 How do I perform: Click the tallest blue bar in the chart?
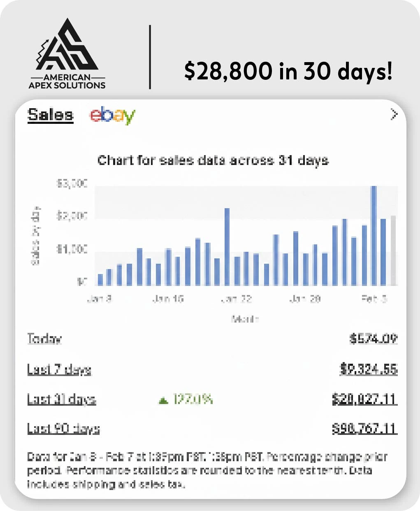click(x=374, y=236)
